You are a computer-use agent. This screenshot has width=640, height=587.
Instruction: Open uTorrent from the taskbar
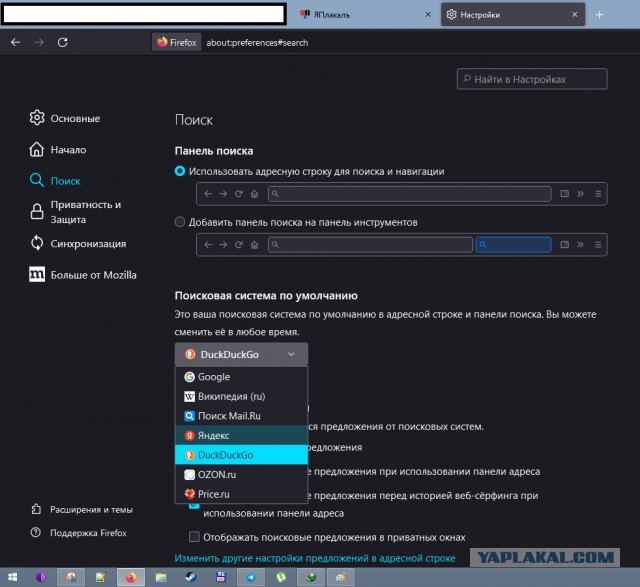click(281, 577)
